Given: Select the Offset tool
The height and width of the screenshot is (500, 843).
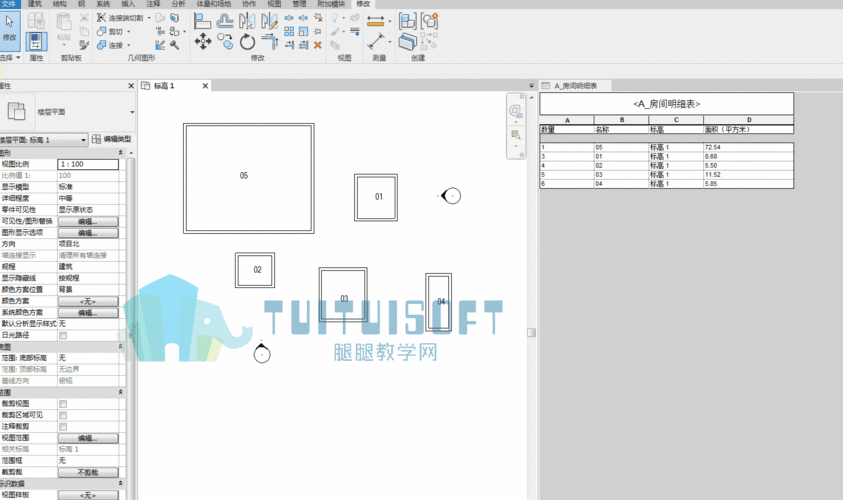Looking at the screenshot, I should [x=225, y=21].
